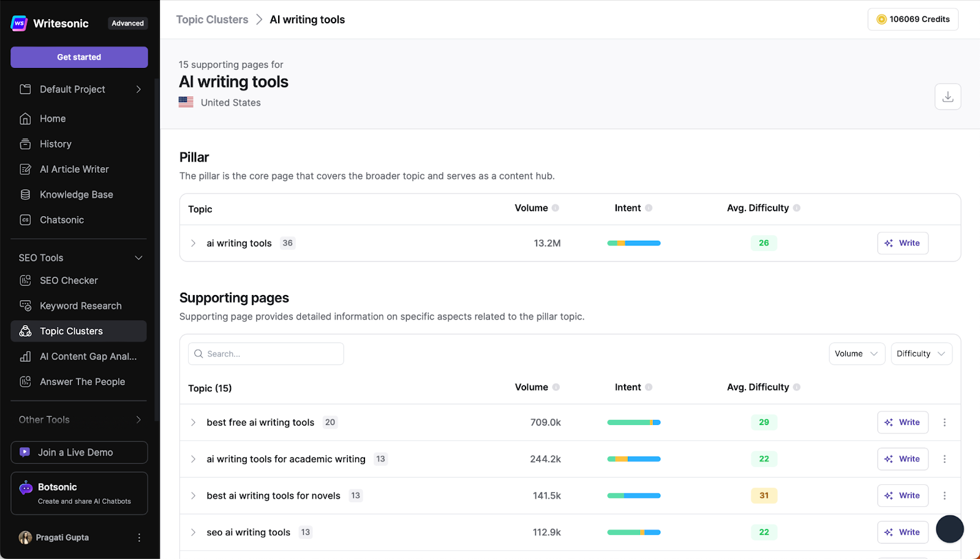980x559 pixels.
Task: Click Write for 'best free ai writing tools'
Action: coord(902,422)
